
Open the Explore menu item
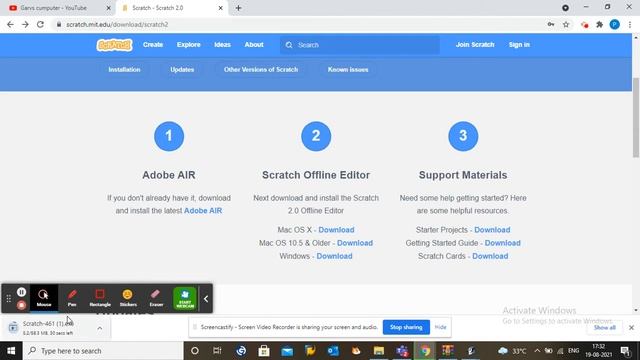point(189,44)
